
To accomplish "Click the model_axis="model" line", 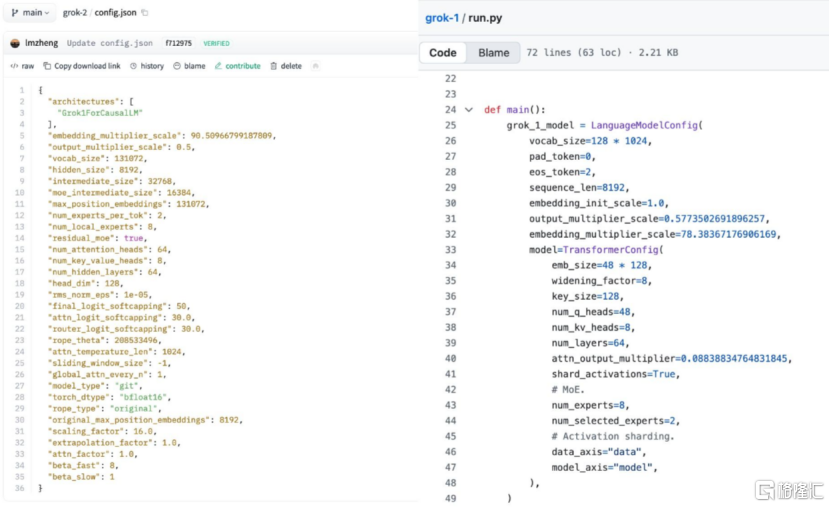I will click(604, 467).
